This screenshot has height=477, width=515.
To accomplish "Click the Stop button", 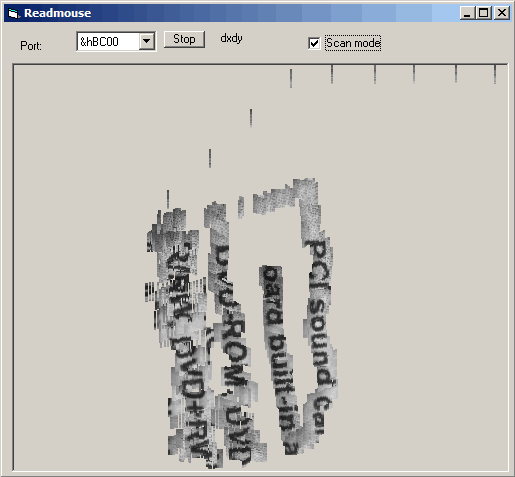I will coord(184,39).
